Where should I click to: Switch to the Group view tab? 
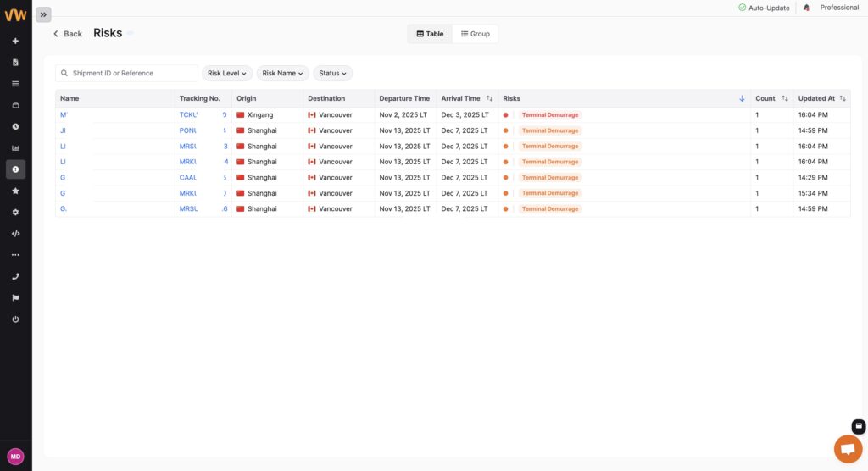(x=476, y=34)
